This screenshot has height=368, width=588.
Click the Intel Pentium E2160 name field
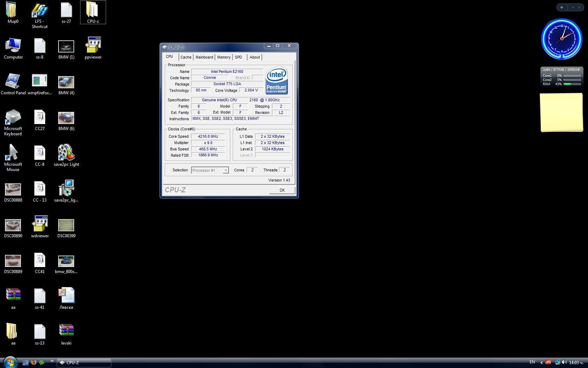coord(227,71)
